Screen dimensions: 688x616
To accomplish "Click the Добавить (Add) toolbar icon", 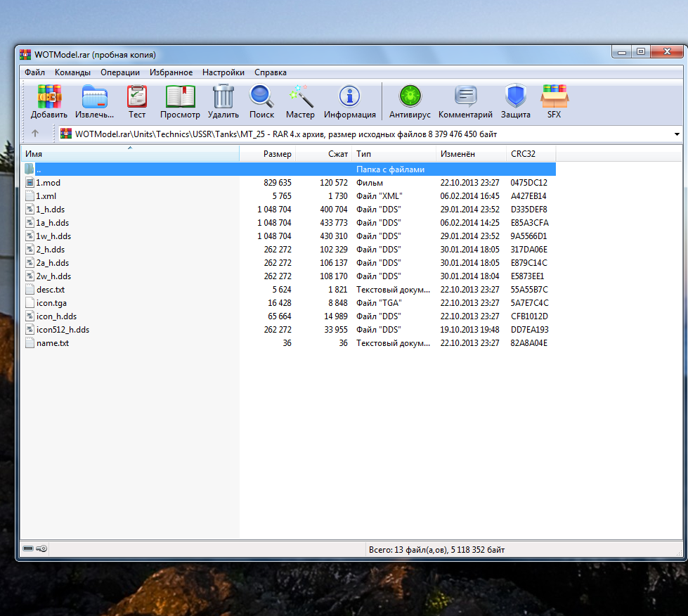I will 49,96.
